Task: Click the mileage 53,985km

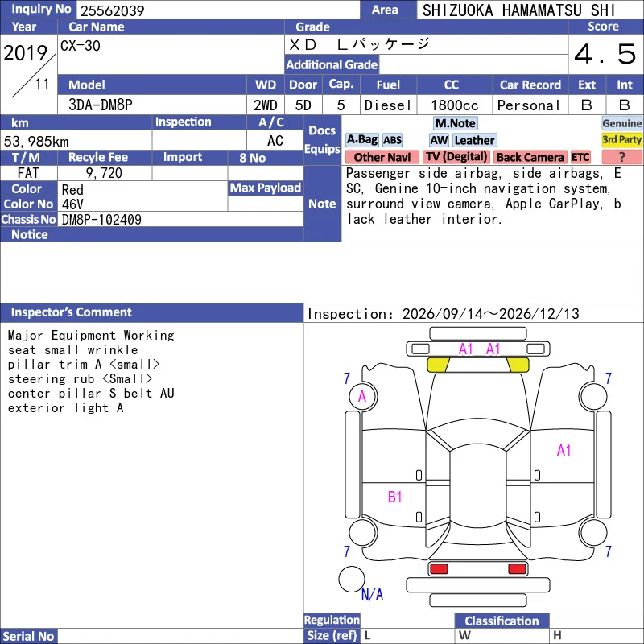Action: 36,142
